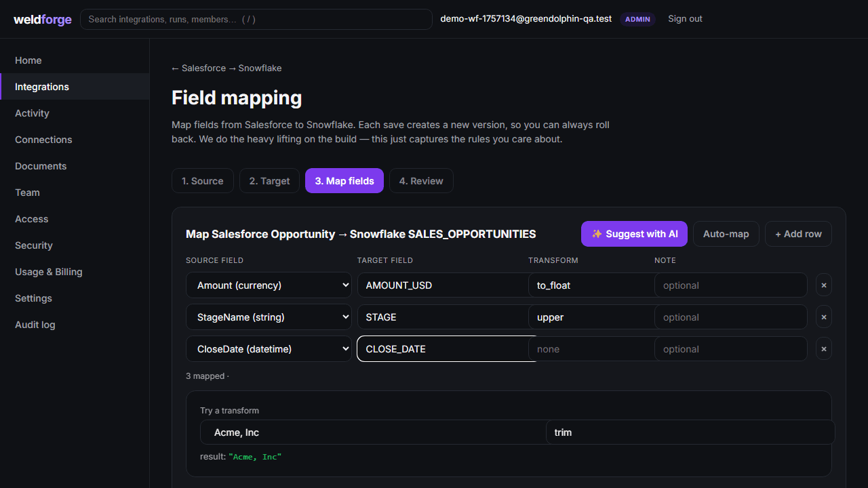Viewport: 868px width, 488px height.
Task: Click the weldforge logo
Action: point(43,19)
